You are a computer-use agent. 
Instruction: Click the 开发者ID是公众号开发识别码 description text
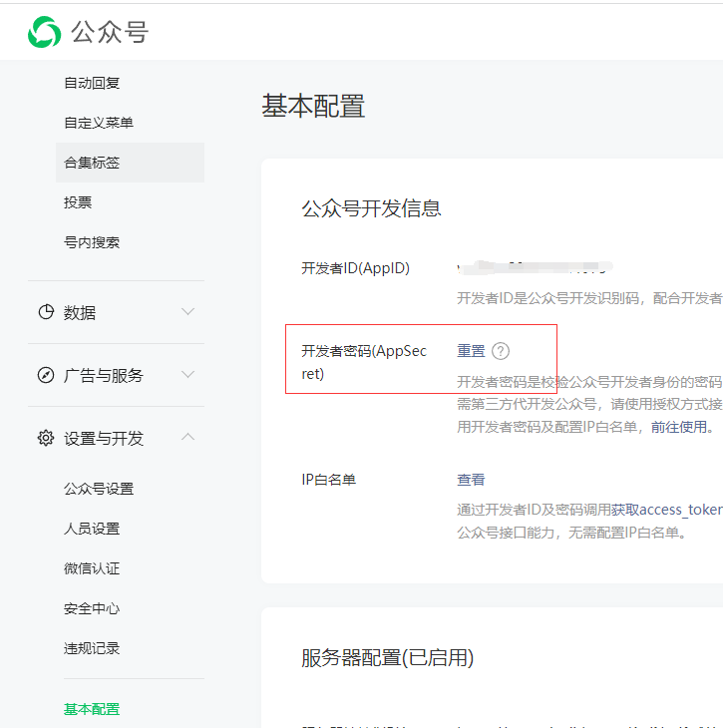pos(589,298)
